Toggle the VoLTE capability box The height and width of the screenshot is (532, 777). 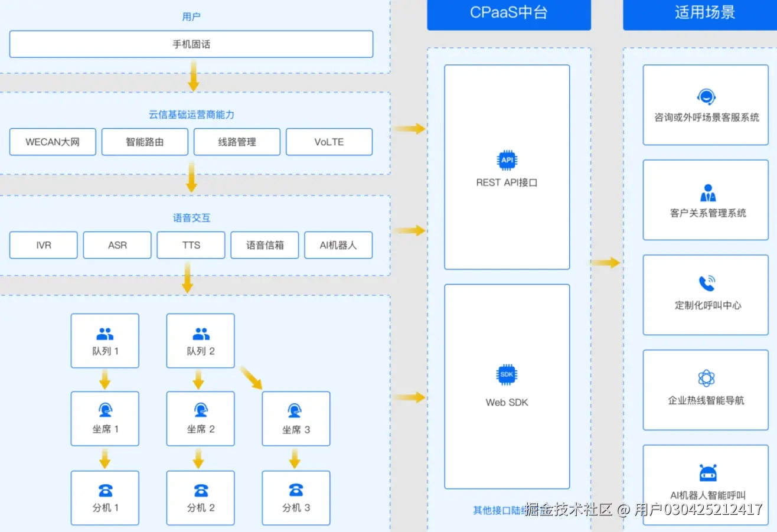tap(329, 142)
